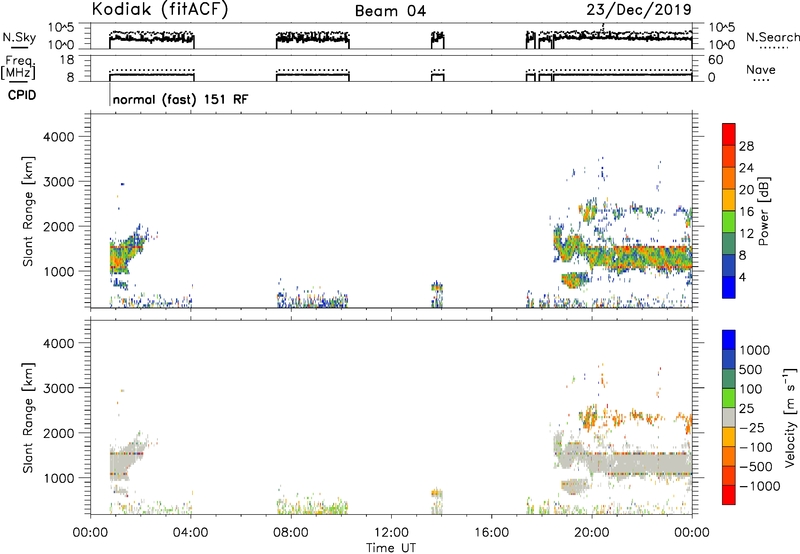The image size is (800, 554).
Task: Click the '3000' tick on velocity panel
Action: pos(59,388)
